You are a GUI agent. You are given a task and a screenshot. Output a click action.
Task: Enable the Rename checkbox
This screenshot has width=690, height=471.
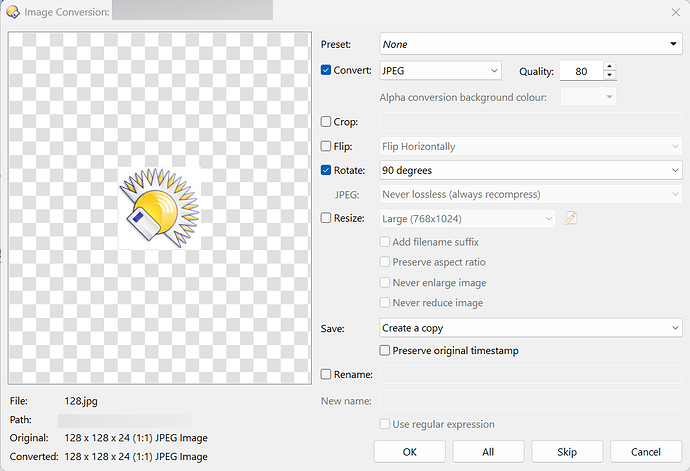(x=326, y=374)
